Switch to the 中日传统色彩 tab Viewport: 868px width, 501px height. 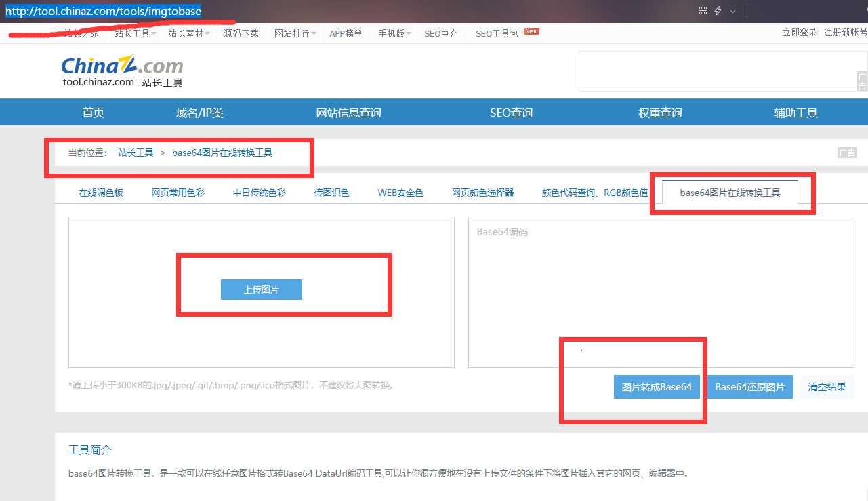coord(260,193)
